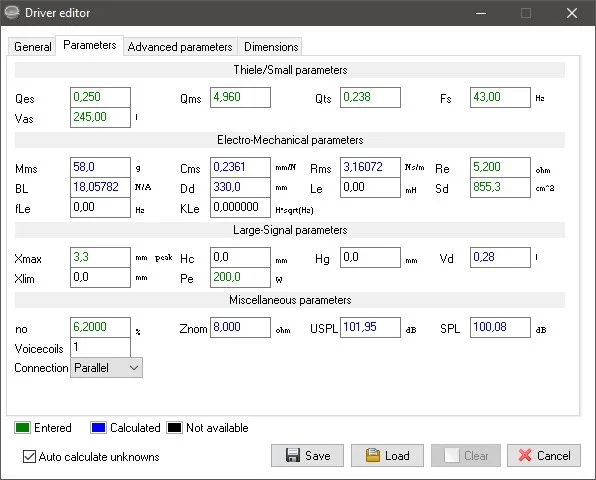This screenshot has width=596, height=480.
Task: Click the Xlim input field
Action: [100, 277]
